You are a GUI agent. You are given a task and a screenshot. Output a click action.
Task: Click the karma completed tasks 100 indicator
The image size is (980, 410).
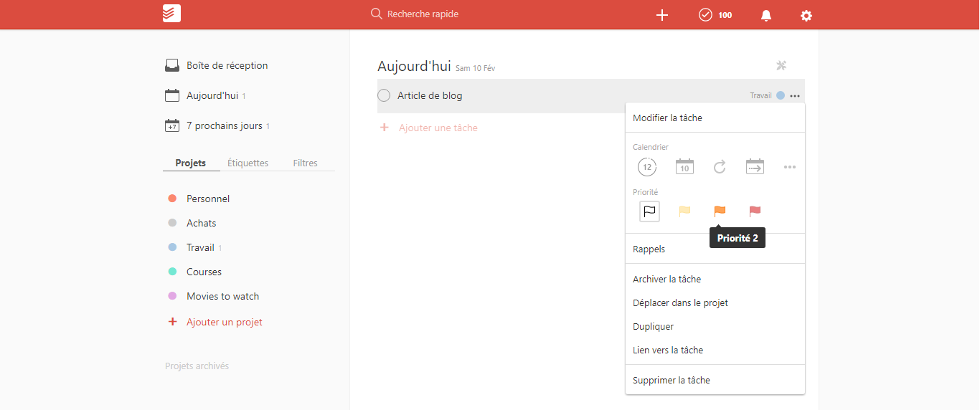click(715, 15)
